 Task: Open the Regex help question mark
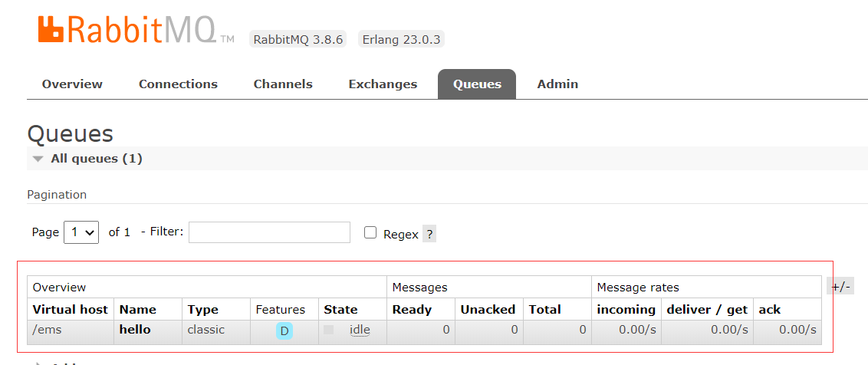point(429,234)
